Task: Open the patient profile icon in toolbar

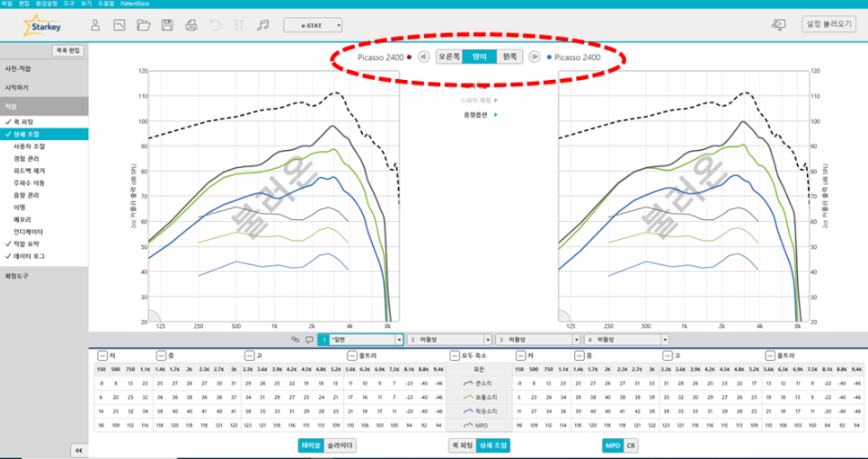Action: click(95, 25)
